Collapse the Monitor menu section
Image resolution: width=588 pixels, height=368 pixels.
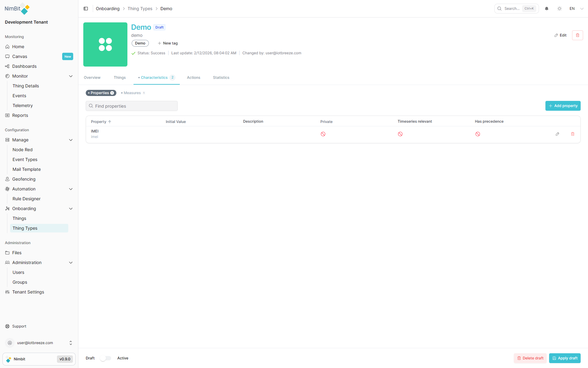tap(71, 76)
